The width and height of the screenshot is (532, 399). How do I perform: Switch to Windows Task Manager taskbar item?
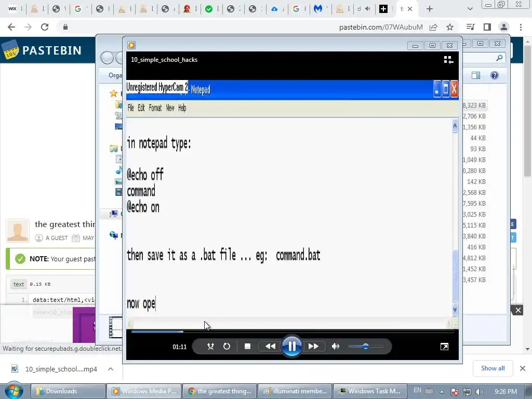coord(370,391)
